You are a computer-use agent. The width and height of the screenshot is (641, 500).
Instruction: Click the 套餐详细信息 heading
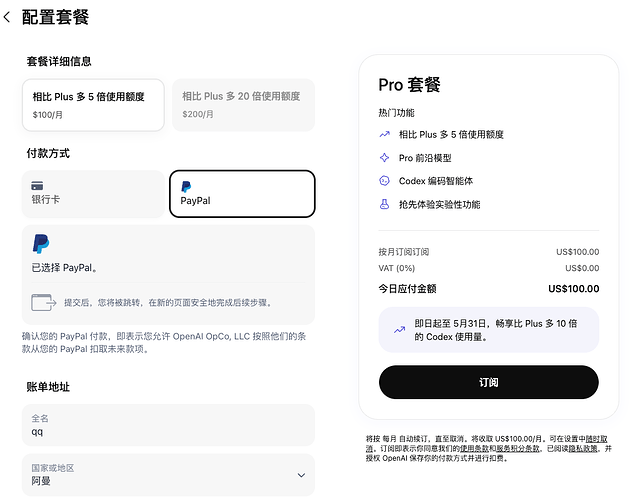coord(59,61)
